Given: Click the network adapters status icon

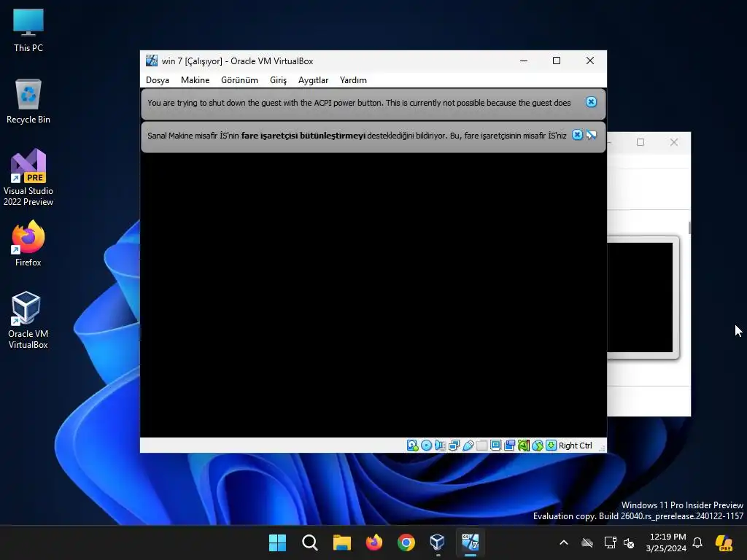Looking at the screenshot, I should point(454,446).
